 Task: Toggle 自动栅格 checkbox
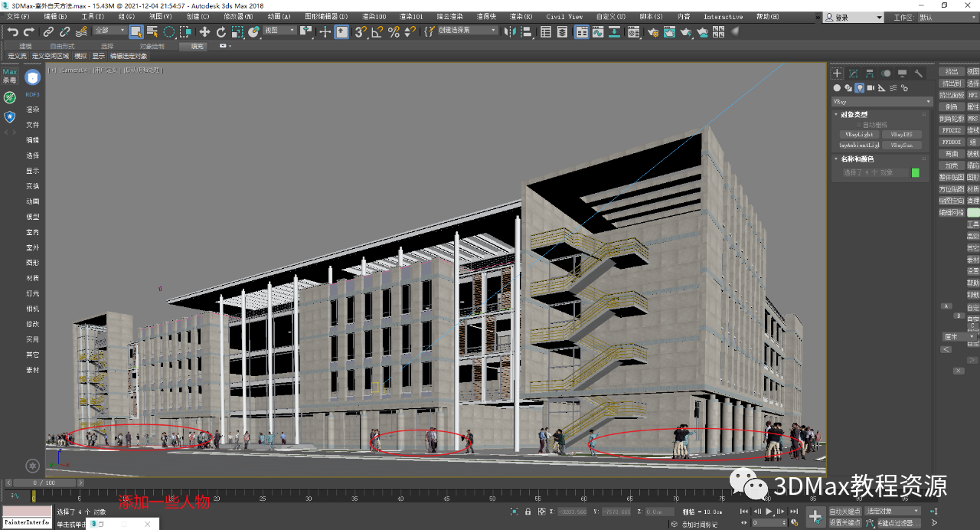[859, 125]
